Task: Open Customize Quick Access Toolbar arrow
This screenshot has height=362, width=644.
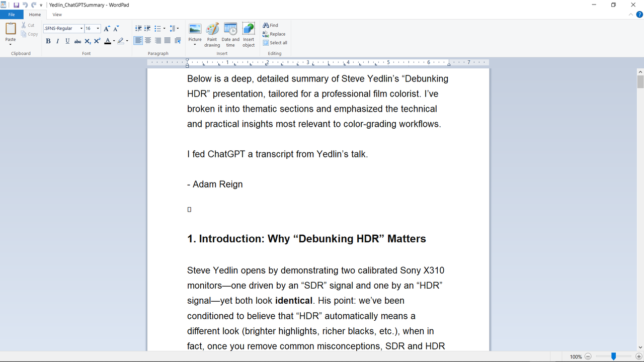Action: 41,5
